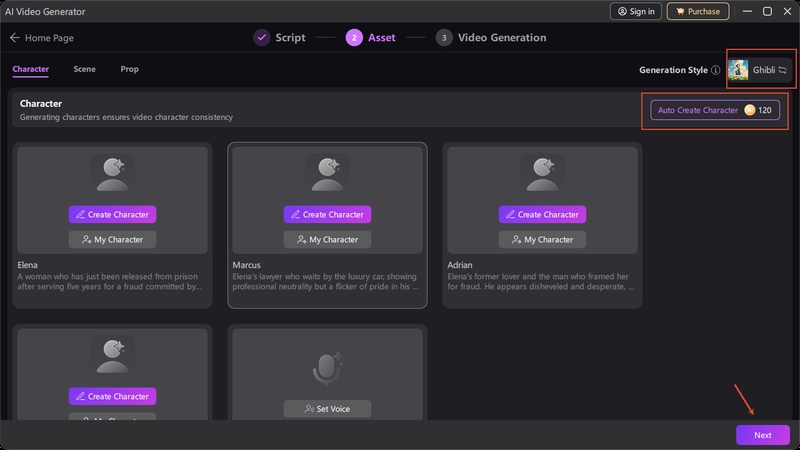Viewport: 800px width, 450px height.
Task: Choose My Character for Elena
Action: [112, 239]
